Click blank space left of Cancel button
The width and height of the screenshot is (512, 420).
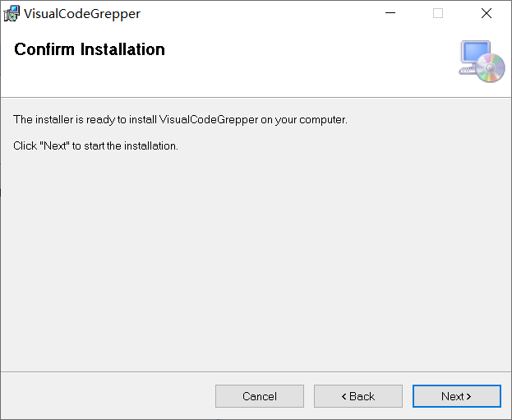(107, 396)
